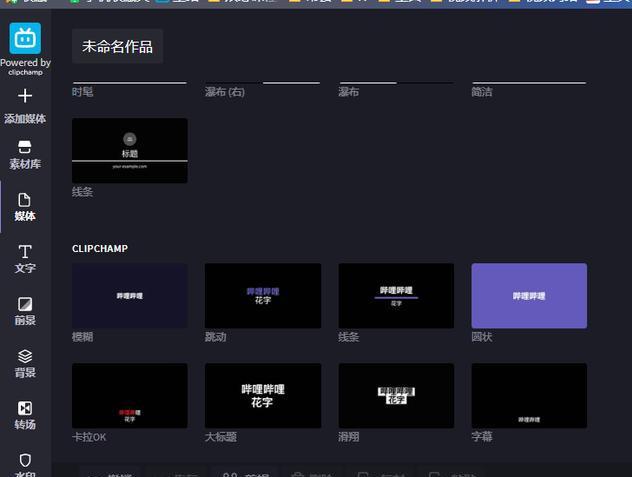632x477 pixels.
Task: Select the 大标题 big title template
Action: (263, 396)
